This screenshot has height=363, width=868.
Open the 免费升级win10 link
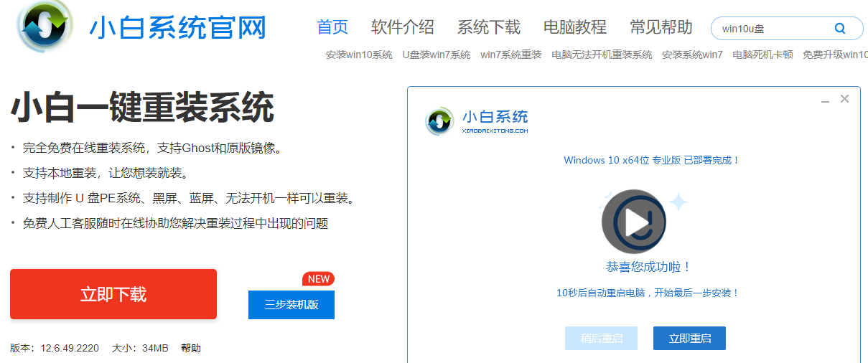pyautogui.click(x=835, y=55)
